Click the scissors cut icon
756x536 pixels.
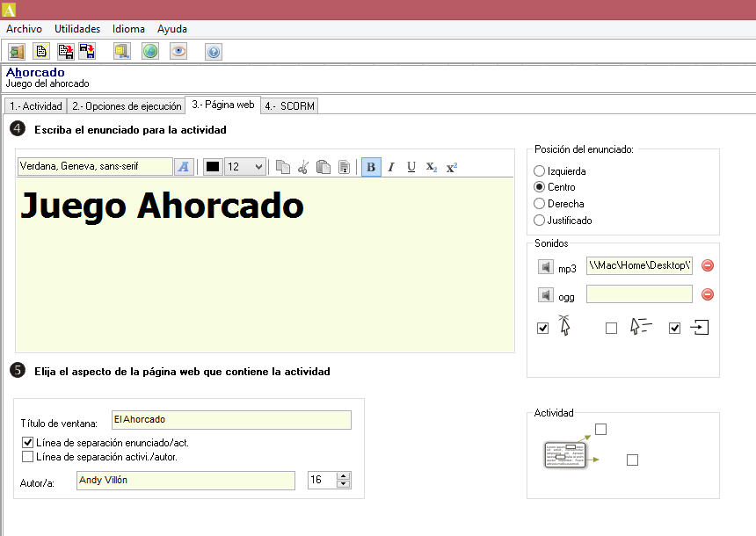point(302,167)
